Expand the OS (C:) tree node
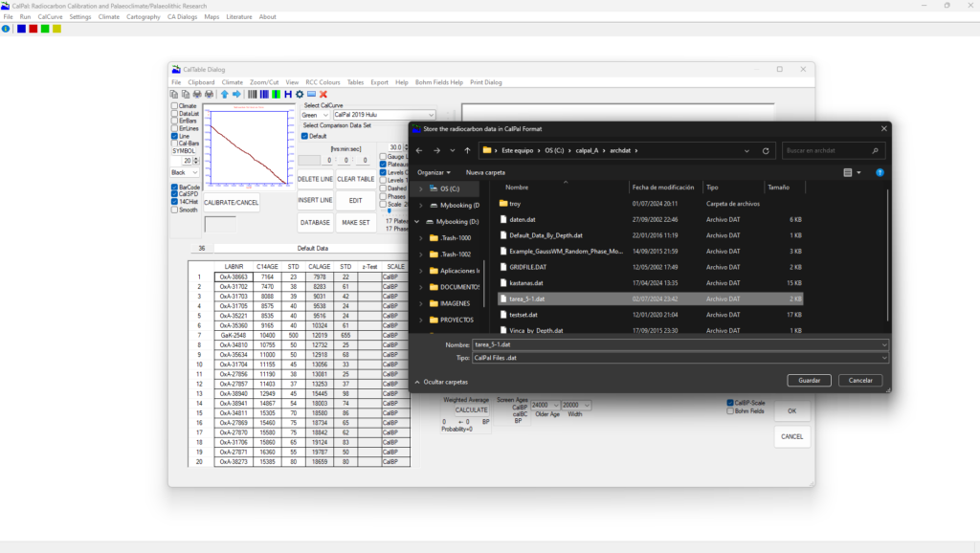The image size is (980, 553). pyautogui.click(x=421, y=188)
